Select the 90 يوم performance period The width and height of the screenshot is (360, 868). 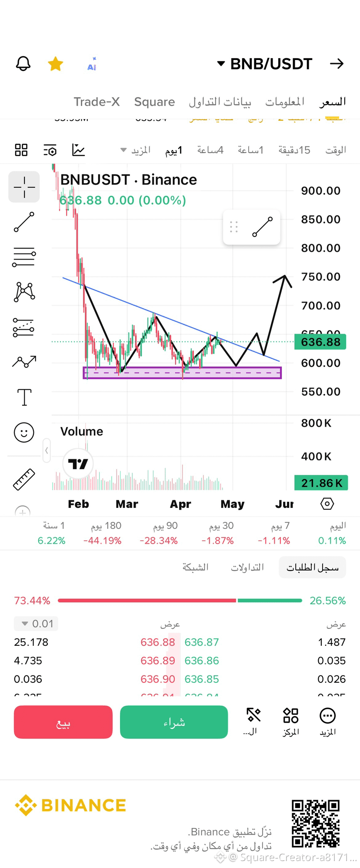pyautogui.click(x=159, y=533)
